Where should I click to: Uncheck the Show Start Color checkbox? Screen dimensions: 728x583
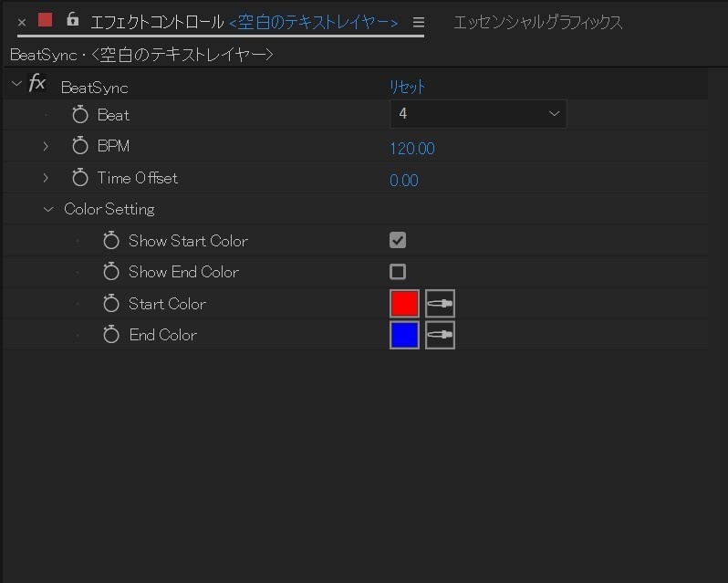pos(398,240)
